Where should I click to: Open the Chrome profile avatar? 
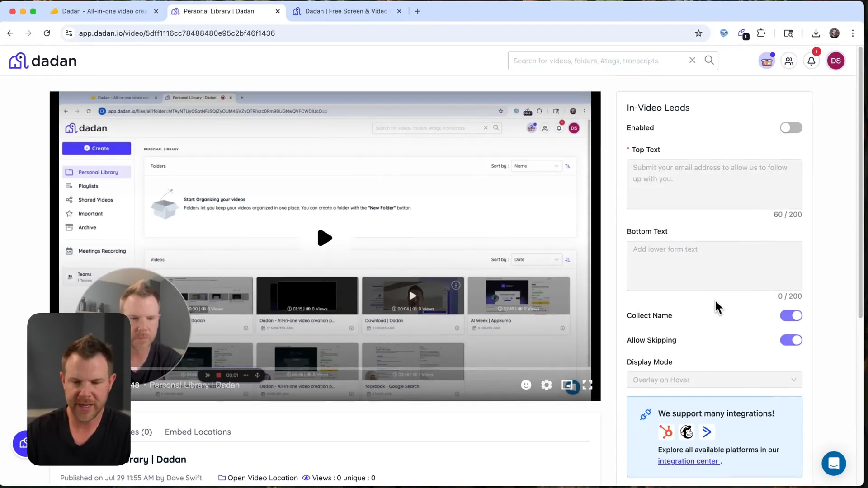(834, 33)
